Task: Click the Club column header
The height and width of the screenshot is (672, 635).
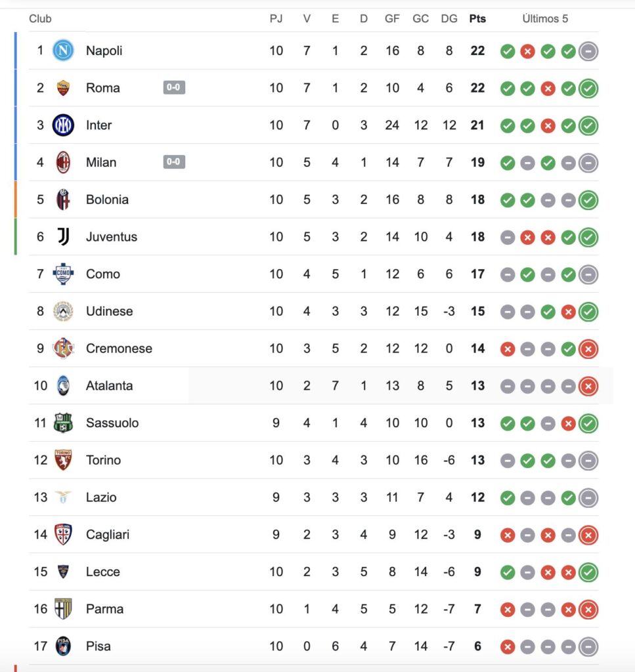Action: (40, 18)
